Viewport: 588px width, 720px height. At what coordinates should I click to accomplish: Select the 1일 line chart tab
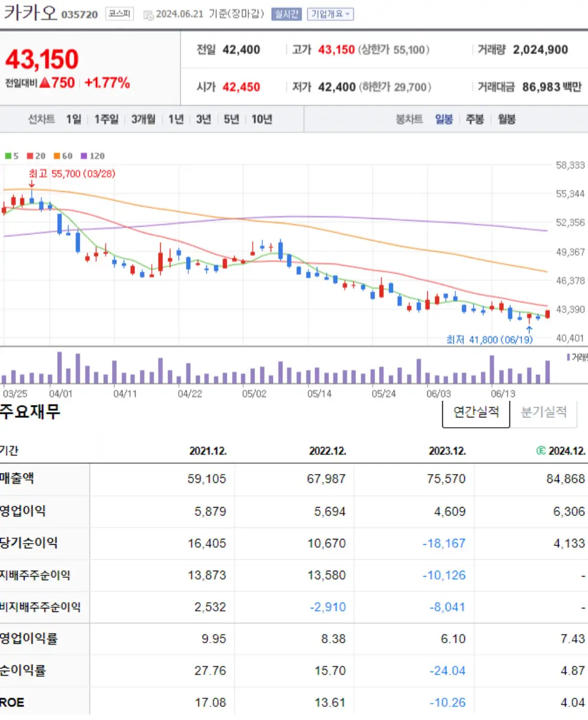74,119
